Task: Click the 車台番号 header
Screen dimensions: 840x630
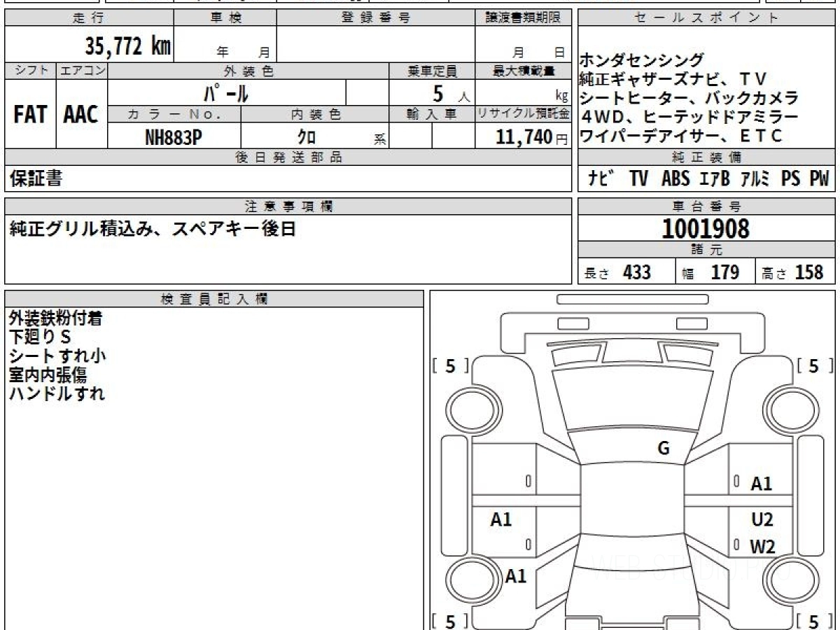Action: pyautogui.click(x=707, y=206)
